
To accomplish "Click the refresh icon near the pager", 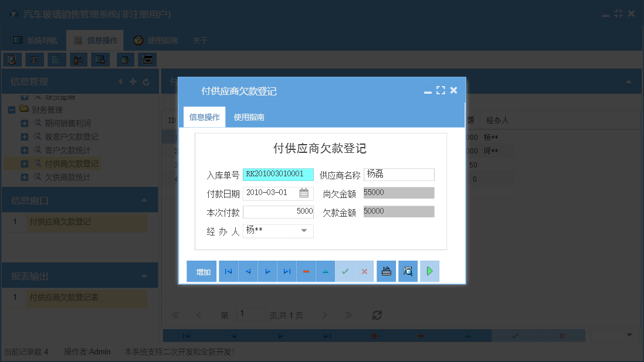I will (377, 315).
